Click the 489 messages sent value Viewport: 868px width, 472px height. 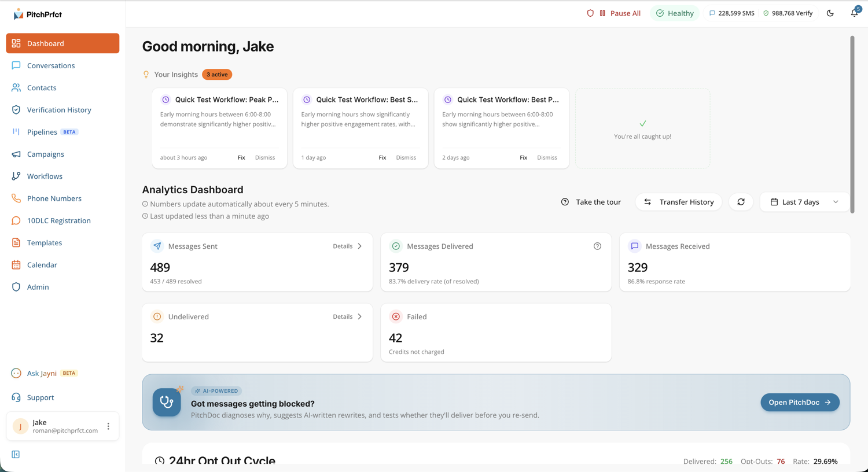160,268
